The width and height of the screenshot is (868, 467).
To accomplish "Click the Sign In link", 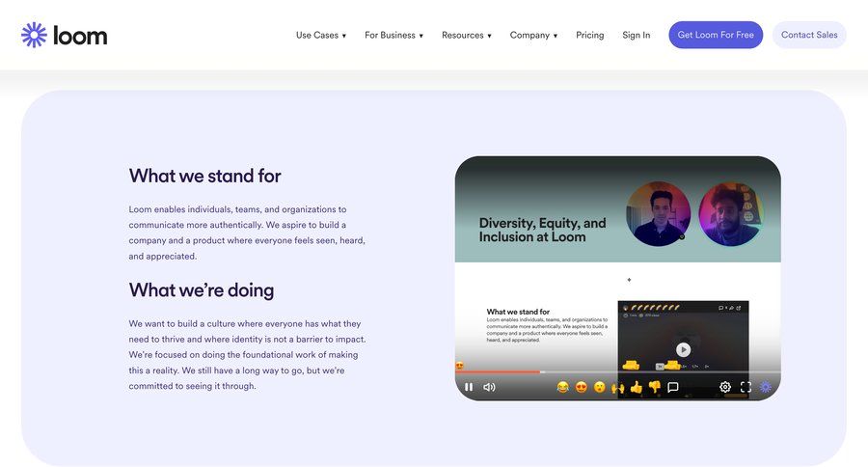I will [x=637, y=36].
